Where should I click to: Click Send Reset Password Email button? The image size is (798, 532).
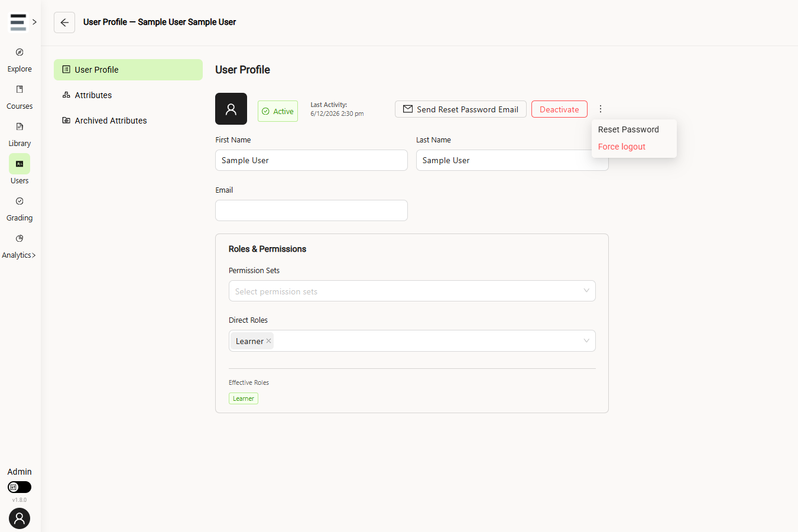pos(460,109)
